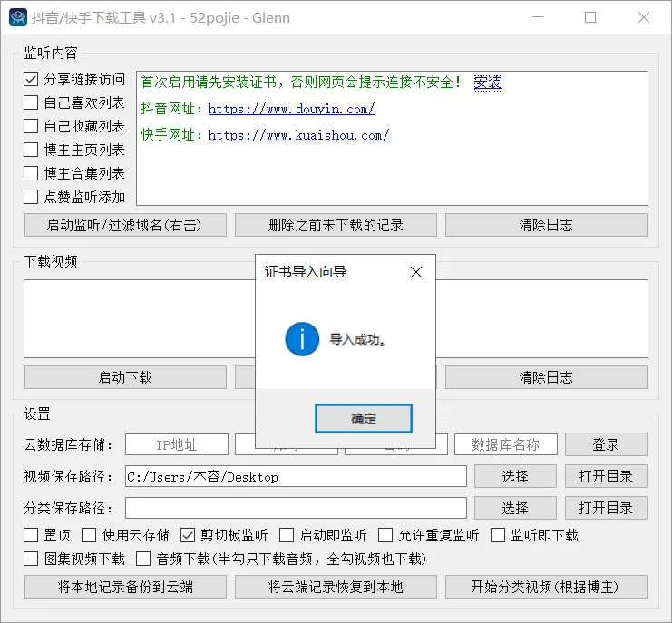Click inside the 下载视频 log area
The image size is (672, 623).
[140, 319]
